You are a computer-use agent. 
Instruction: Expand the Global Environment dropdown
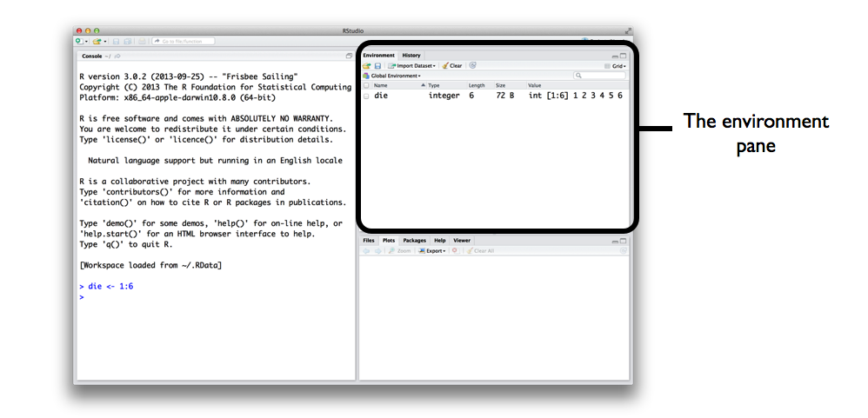[x=391, y=76]
